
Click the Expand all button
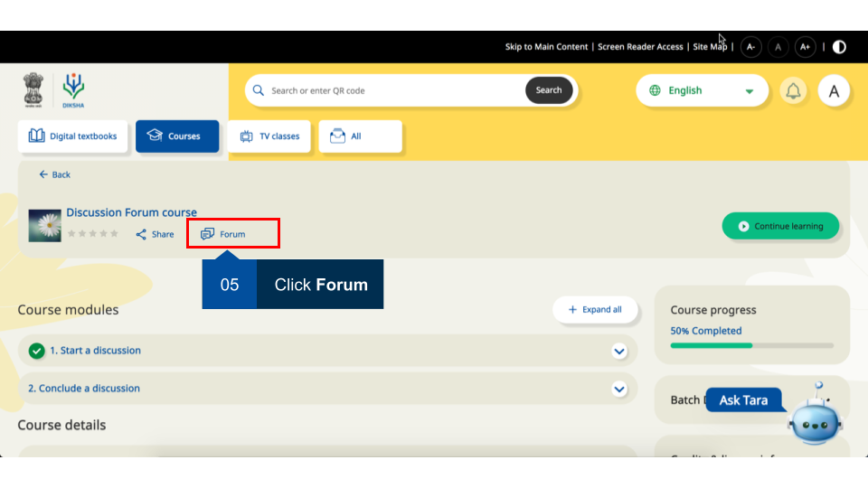[595, 310]
